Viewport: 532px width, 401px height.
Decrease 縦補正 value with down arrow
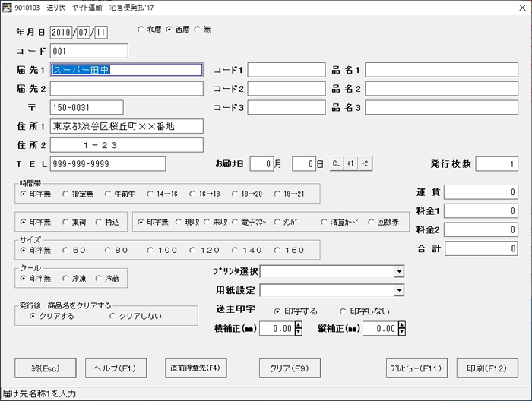(401, 332)
